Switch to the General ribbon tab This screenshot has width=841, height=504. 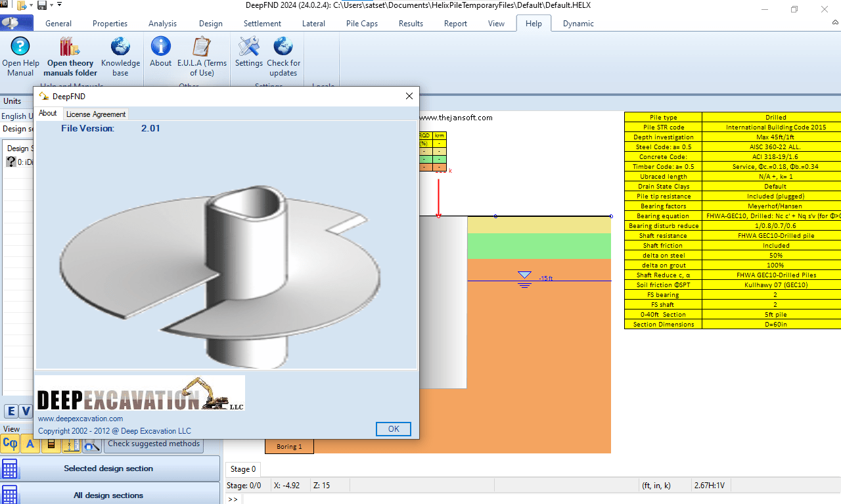(x=58, y=24)
